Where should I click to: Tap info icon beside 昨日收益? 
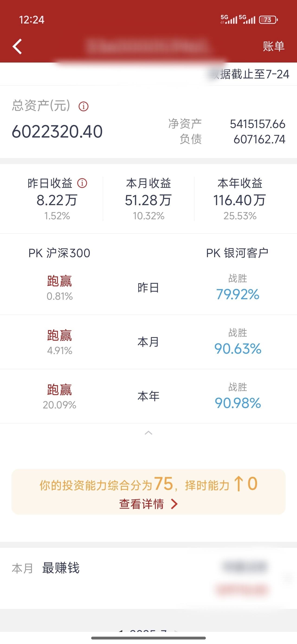82,183
